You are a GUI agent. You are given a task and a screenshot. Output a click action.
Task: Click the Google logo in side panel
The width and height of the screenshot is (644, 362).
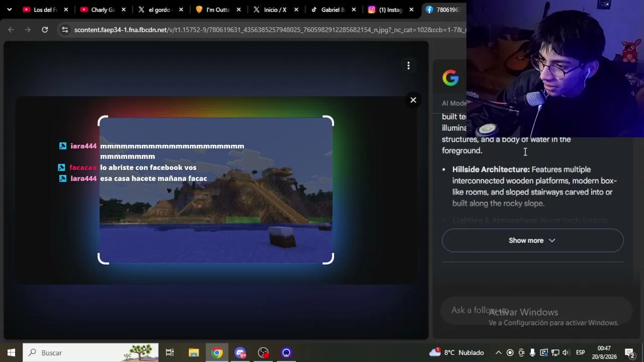pos(450,78)
